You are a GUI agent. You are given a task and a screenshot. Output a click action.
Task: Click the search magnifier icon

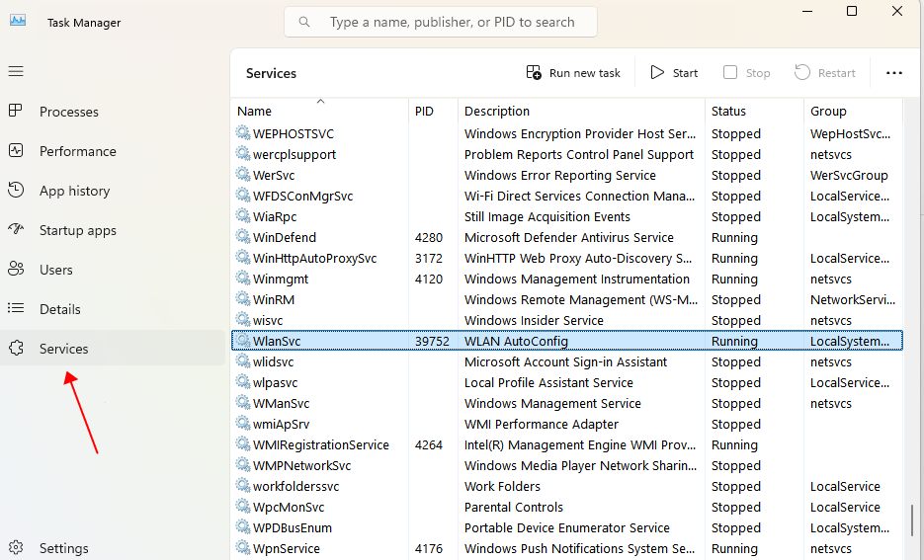pyautogui.click(x=304, y=22)
